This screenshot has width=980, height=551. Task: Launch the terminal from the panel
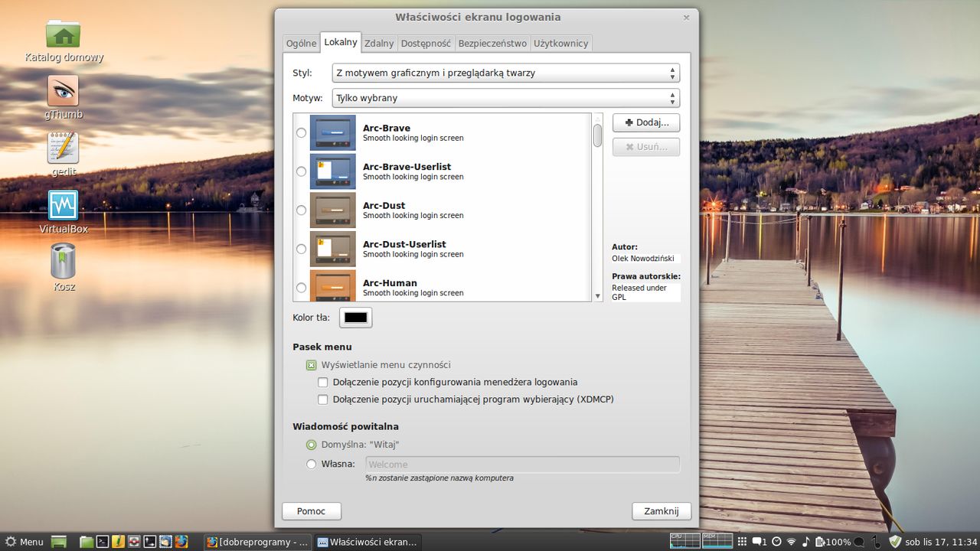pyautogui.click(x=102, y=542)
